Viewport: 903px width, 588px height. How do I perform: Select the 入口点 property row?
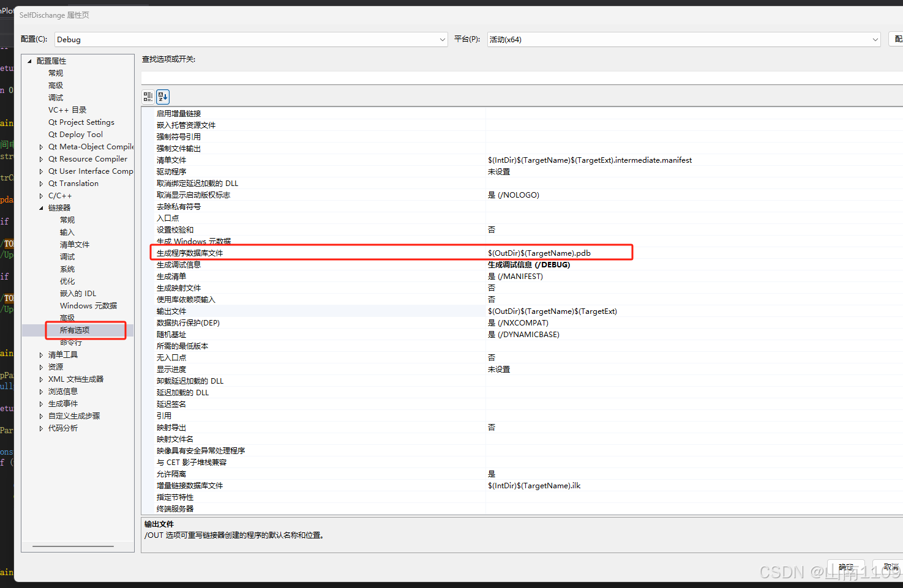pos(522,218)
